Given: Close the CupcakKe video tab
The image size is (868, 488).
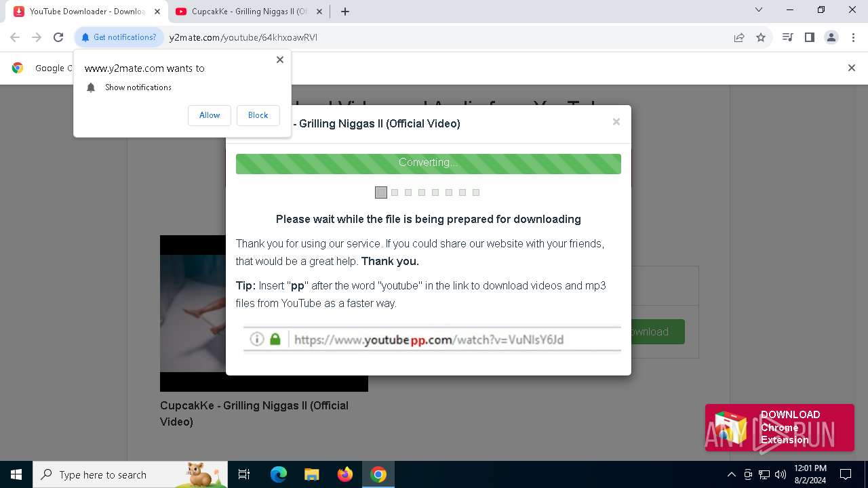Looking at the screenshot, I should 319,12.
